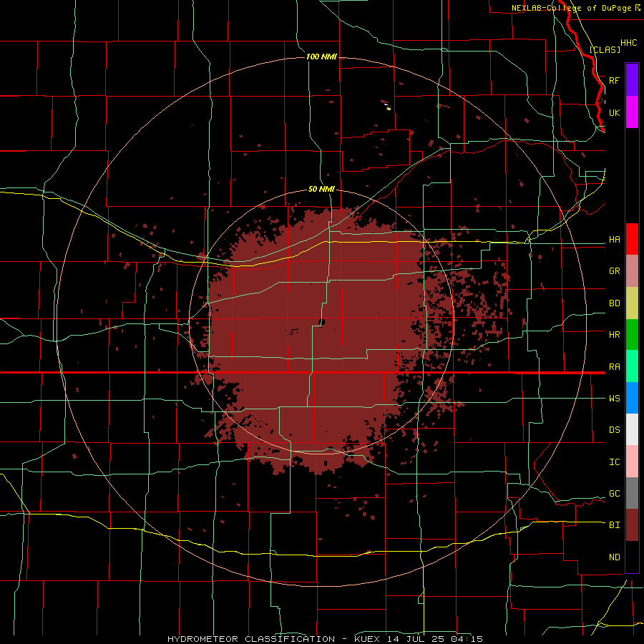Select the gray GC legend swatch
This screenshot has width=644, height=644.
coord(632,493)
